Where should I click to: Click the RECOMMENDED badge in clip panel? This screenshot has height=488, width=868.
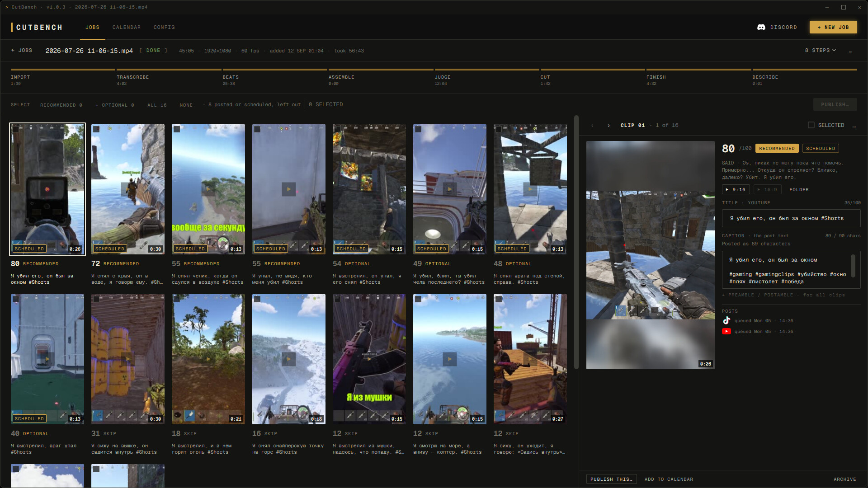pyautogui.click(x=777, y=148)
